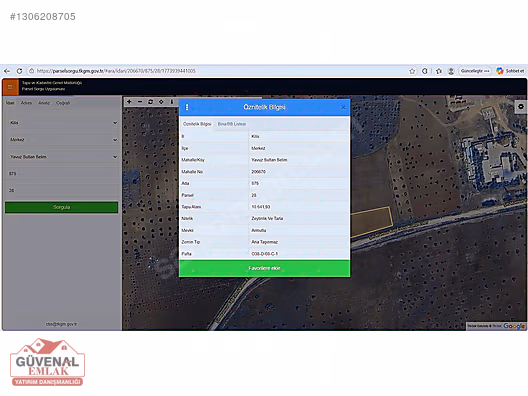Select the Coğrafi tab
Screen dimensions: 528x396
[x=63, y=103]
